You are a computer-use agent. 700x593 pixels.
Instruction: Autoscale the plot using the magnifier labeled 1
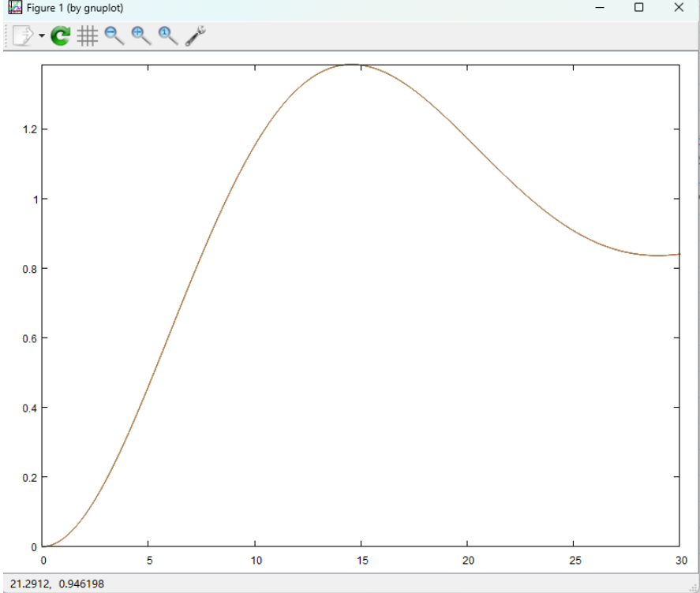pos(168,35)
